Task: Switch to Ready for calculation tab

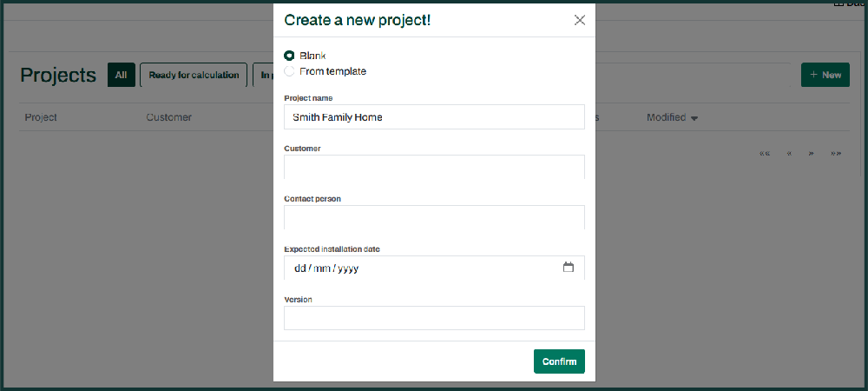Action: click(194, 75)
